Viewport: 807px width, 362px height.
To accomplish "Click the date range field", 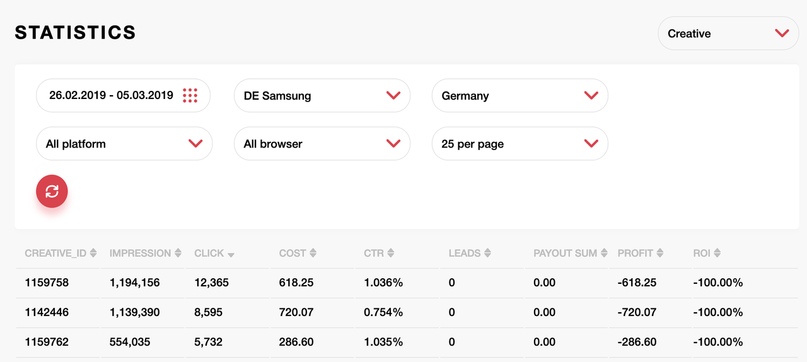I will pos(124,95).
